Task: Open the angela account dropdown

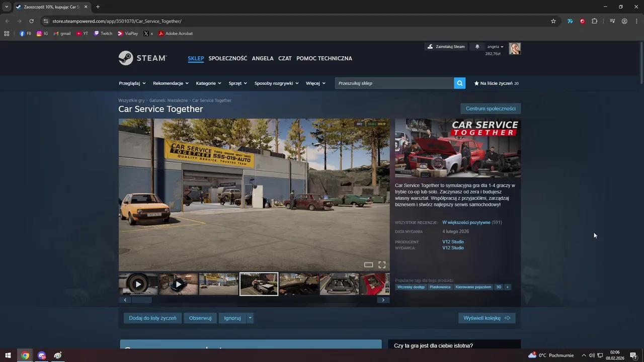Action: 496,47
